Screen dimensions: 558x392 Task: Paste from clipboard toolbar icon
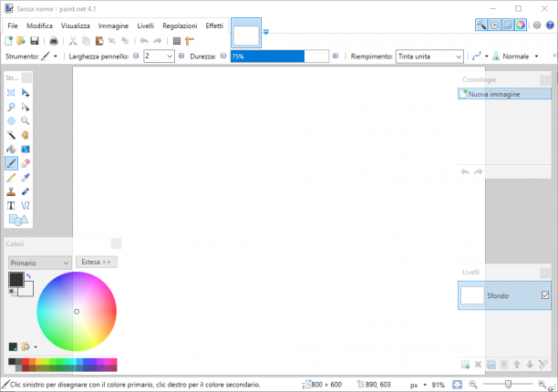[99, 40]
